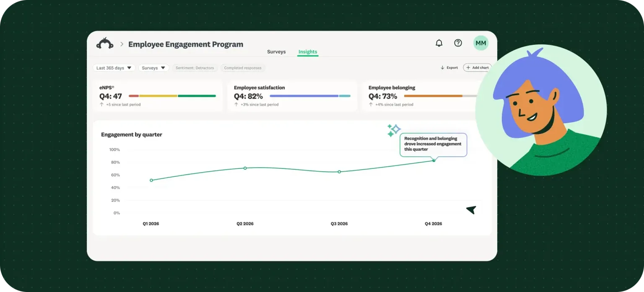
Task: Click the Employee belonging up arrow icon
Action: coord(371,104)
